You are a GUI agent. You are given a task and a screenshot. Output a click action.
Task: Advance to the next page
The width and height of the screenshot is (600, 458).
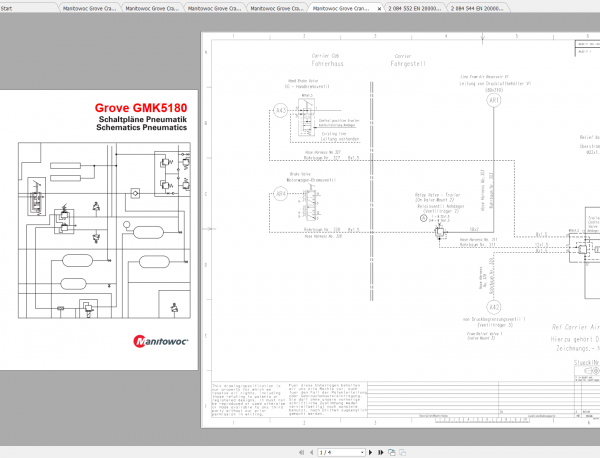click(370, 452)
